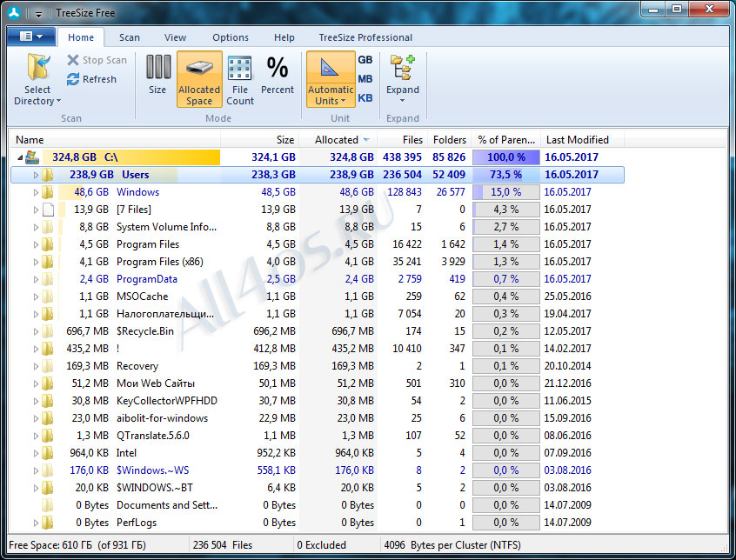
Task: Click the Windows folder icon
Action: 47,192
